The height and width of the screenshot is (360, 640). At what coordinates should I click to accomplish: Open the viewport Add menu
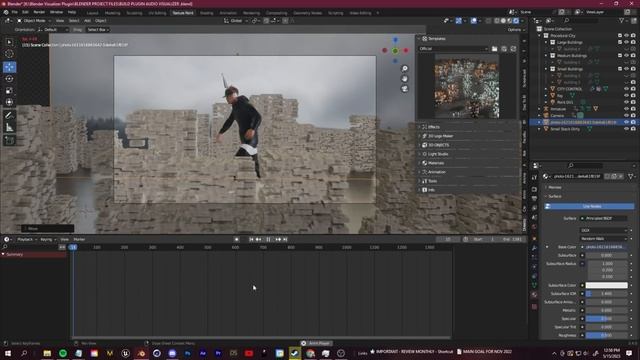87,20
